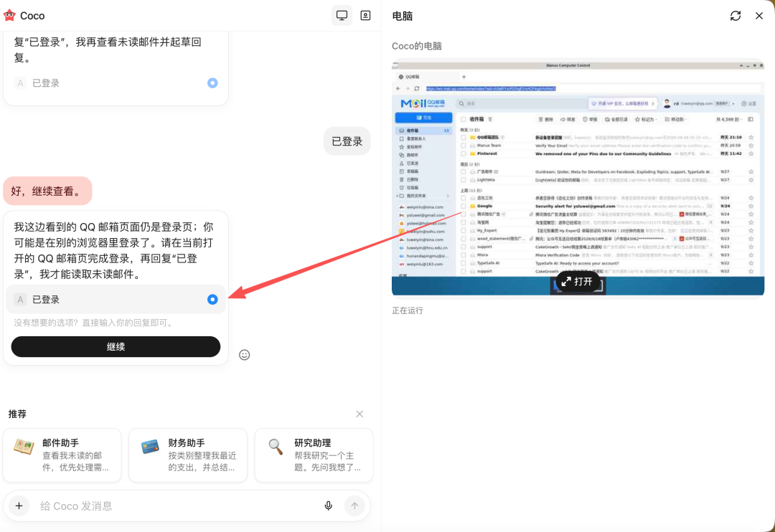The image size is (775, 532).
Task: Click the browser back arrow in the preview
Action: [398, 88]
